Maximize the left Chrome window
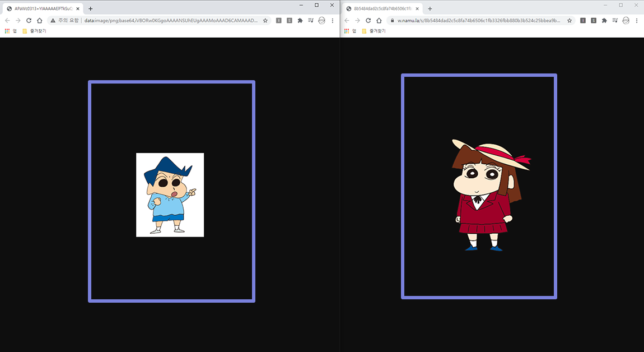The width and height of the screenshot is (644, 352). click(316, 5)
